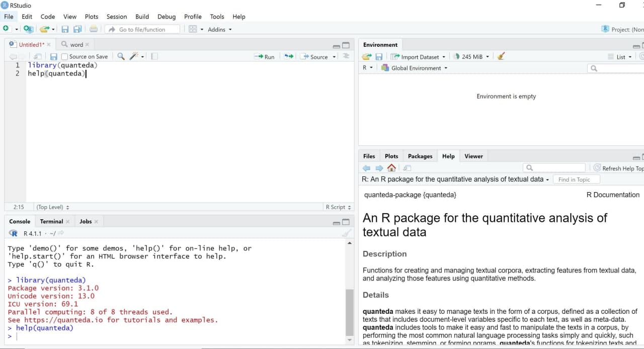644x349 pixels.
Task: Open the Plots menu in menu bar
Action: click(x=92, y=17)
